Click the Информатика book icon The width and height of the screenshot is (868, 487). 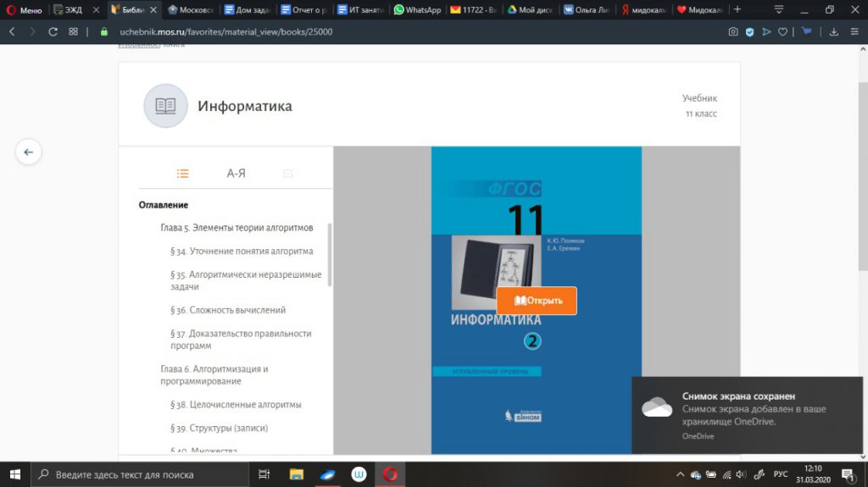[165, 106]
